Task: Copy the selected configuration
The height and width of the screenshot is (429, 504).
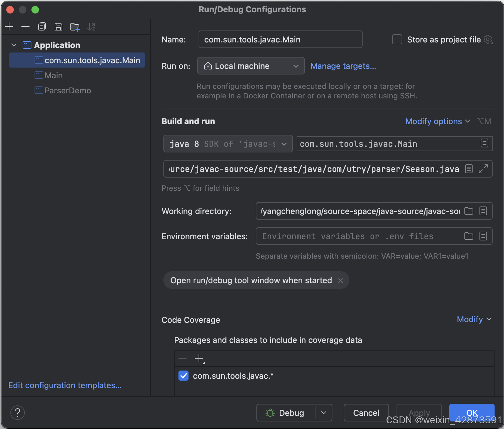Action: 42,26
